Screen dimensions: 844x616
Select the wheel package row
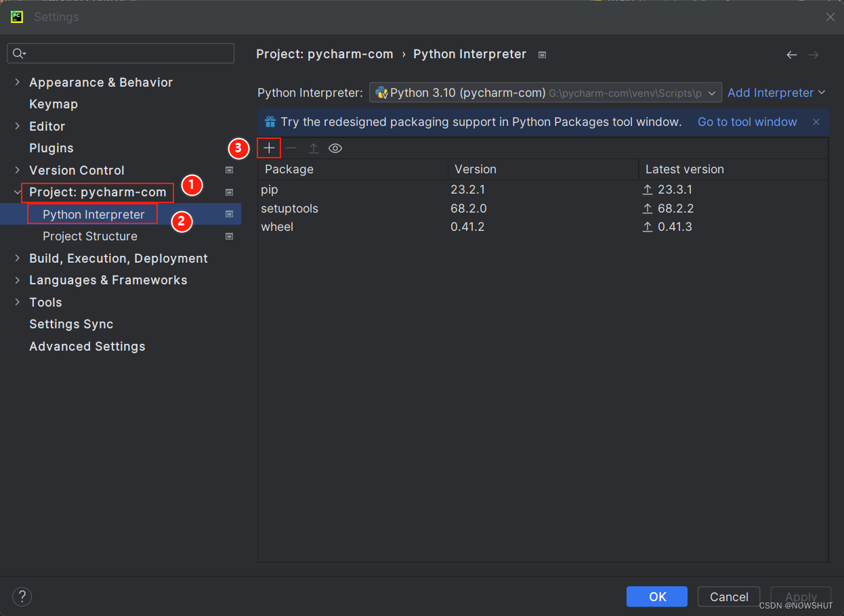(x=543, y=227)
